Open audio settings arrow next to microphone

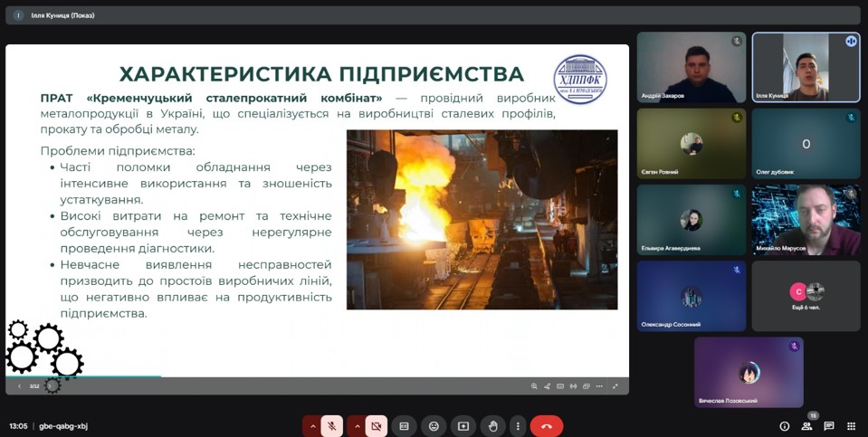[x=313, y=426]
